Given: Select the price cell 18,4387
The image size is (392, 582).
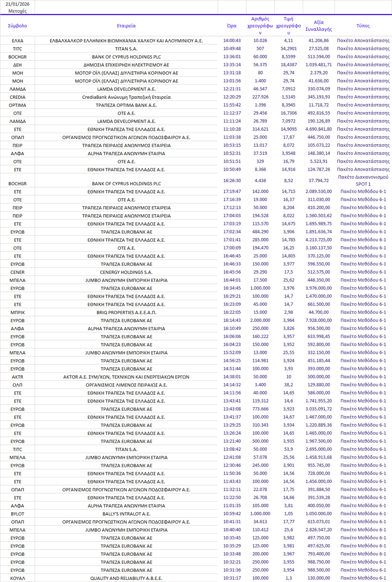Looking at the screenshot, I should (x=289, y=65).
